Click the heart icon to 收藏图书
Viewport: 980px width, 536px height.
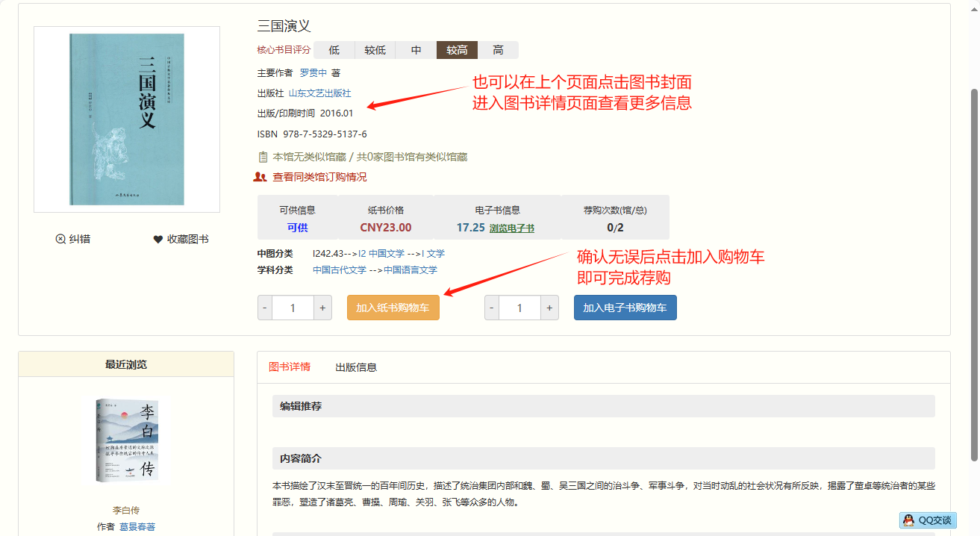click(x=157, y=239)
